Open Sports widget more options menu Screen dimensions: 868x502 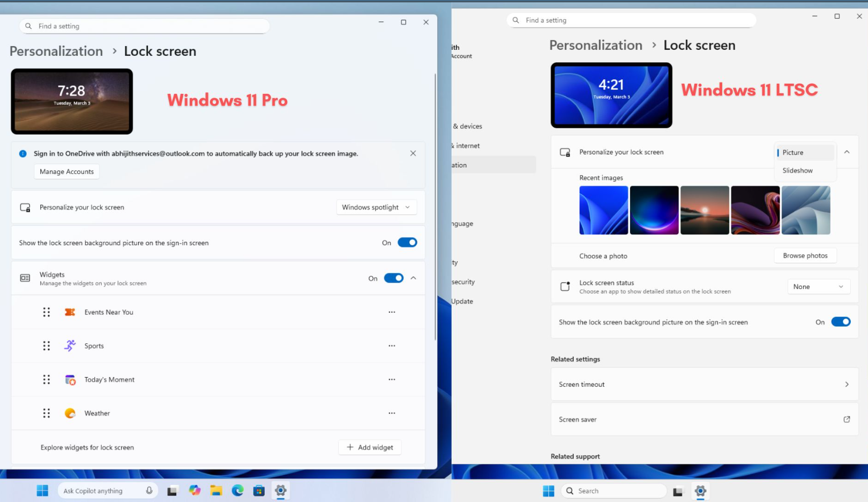[392, 346]
